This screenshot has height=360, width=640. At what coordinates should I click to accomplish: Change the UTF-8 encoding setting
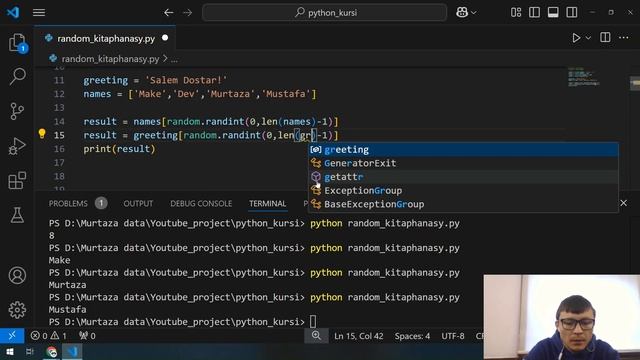(x=453, y=336)
